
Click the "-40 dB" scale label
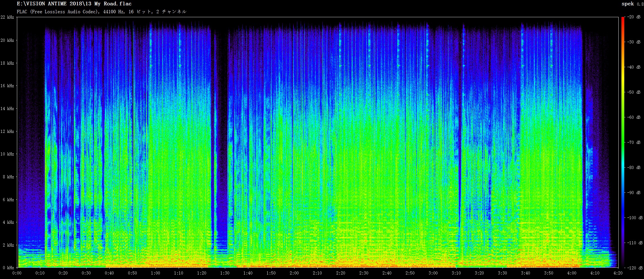point(634,67)
